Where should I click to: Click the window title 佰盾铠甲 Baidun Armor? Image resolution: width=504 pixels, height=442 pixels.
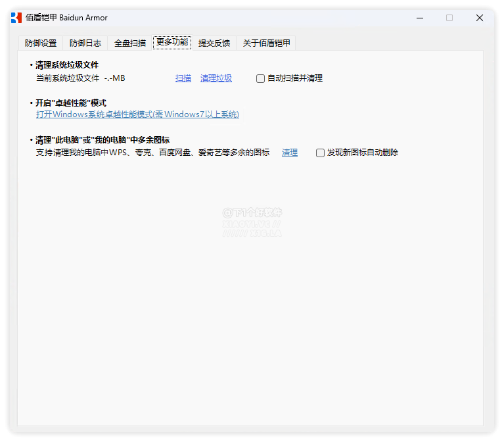pyautogui.click(x=66, y=18)
